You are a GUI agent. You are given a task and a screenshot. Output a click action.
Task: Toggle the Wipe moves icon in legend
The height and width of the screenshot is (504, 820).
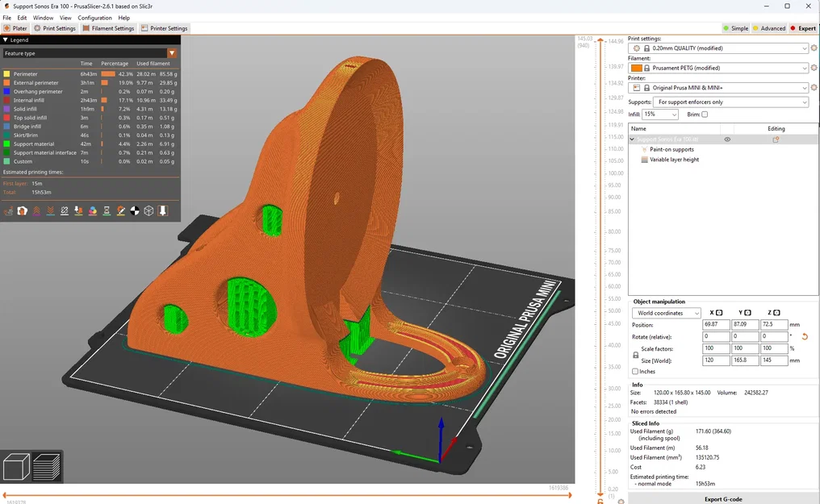23,210
